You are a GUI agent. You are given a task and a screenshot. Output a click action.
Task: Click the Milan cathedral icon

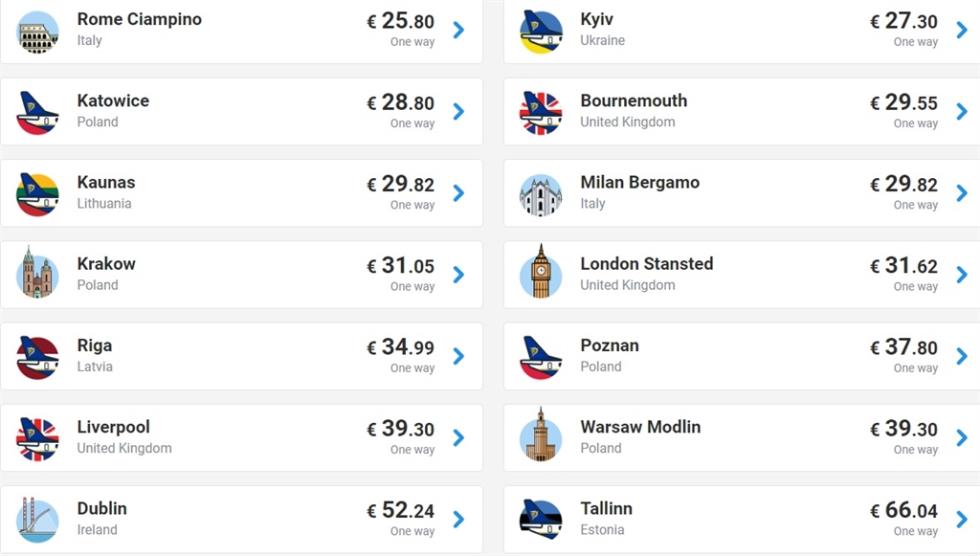pos(541,195)
